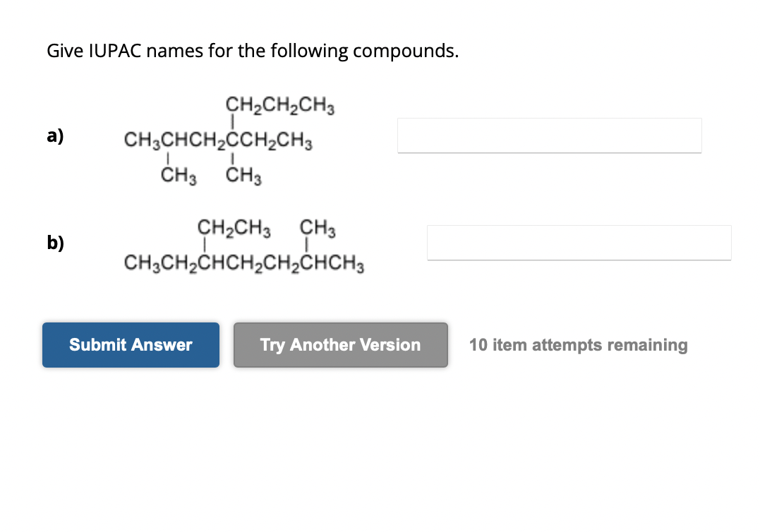760x532 pixels.
Task: Click the 10 item attempts remaining text
Action: (x=579, y=345)
